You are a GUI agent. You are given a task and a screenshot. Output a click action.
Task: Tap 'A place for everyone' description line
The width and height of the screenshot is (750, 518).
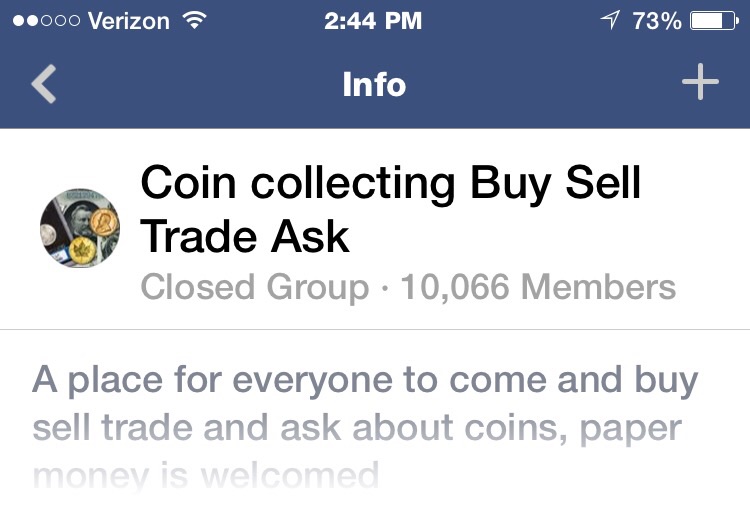(x=365, y=381)
